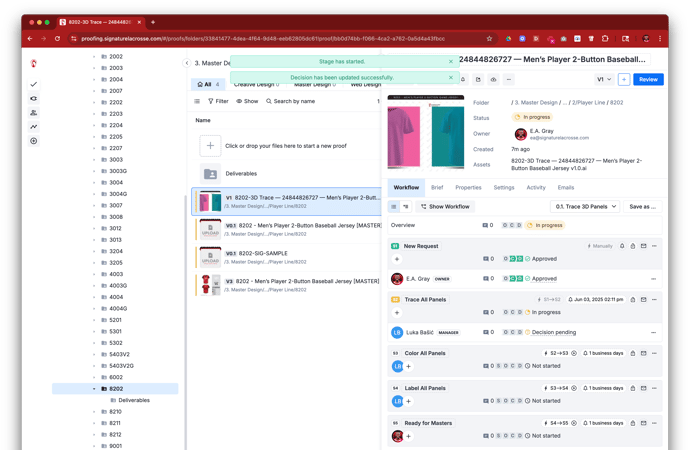Dismiss the 'Stage has started' notification
The image size is (688, 450).
(x=451, y=62)
